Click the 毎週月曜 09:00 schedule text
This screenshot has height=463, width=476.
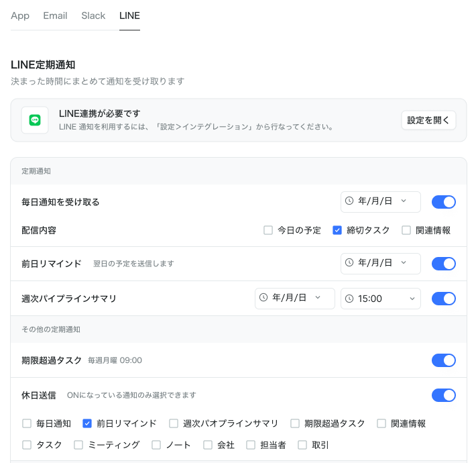pos(115,360)
